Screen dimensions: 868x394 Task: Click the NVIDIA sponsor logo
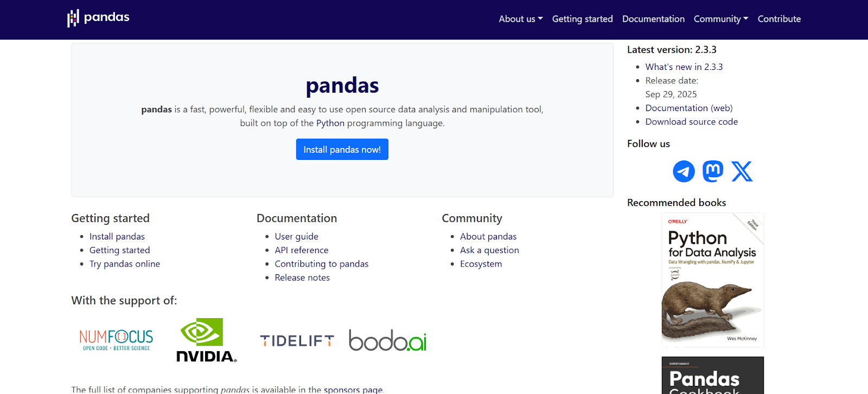(x=207, y=340)
